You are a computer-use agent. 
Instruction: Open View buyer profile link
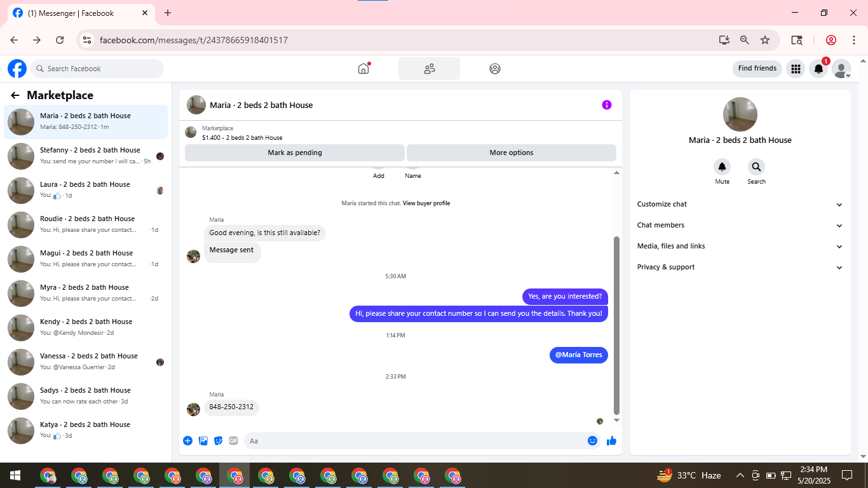click(426, 203)
